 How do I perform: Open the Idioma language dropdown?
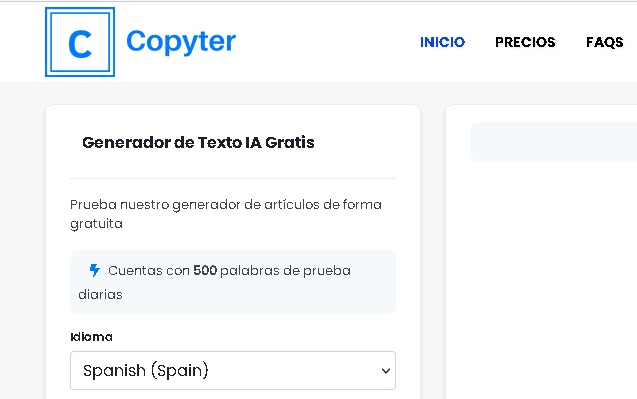click(233, 371)
